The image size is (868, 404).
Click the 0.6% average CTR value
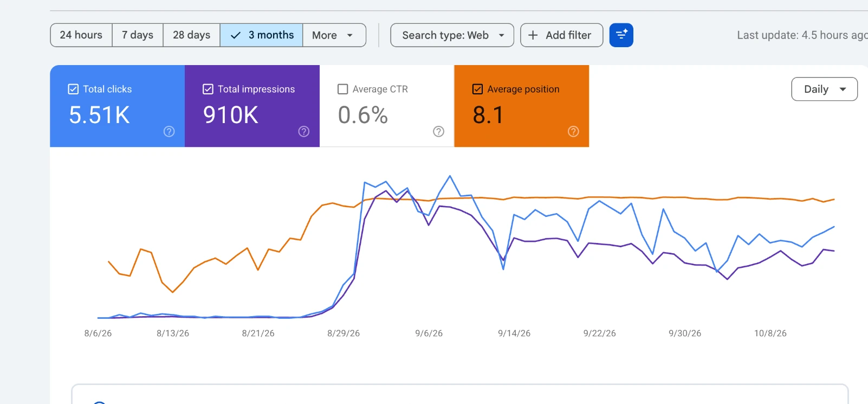[363, 115]
